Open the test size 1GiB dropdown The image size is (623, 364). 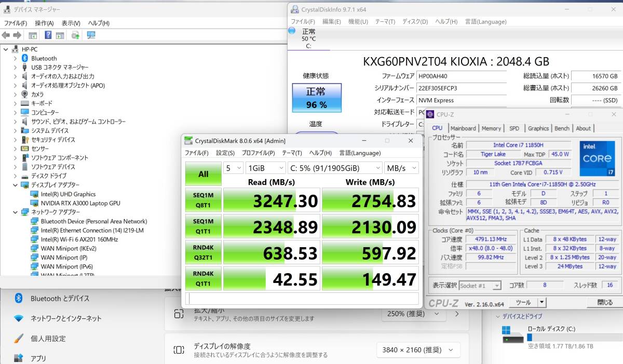pyautogui.click(x=265, y=168)
